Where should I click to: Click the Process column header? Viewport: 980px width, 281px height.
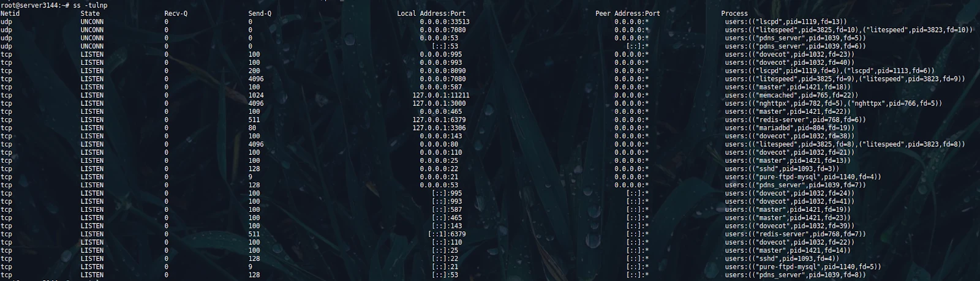(x=734, y=13)
